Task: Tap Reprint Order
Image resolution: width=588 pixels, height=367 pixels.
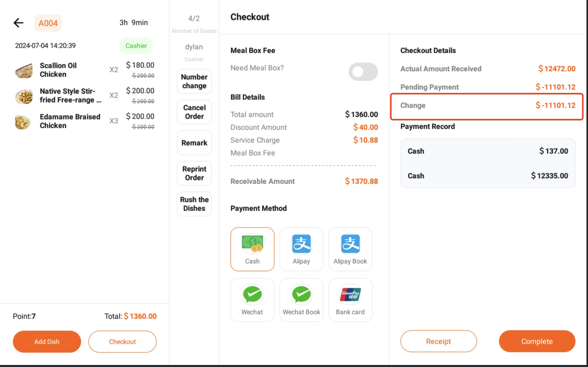Action: 194,173
